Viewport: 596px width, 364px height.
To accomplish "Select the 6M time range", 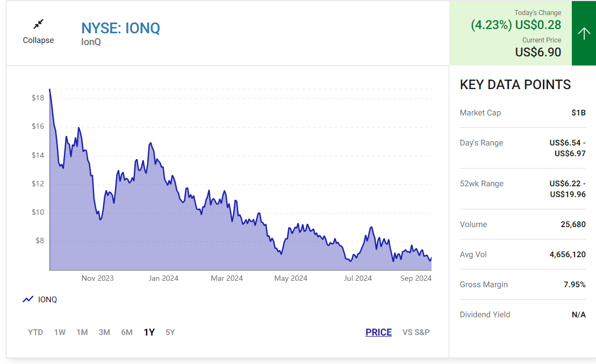I will (x=127, y=332).
